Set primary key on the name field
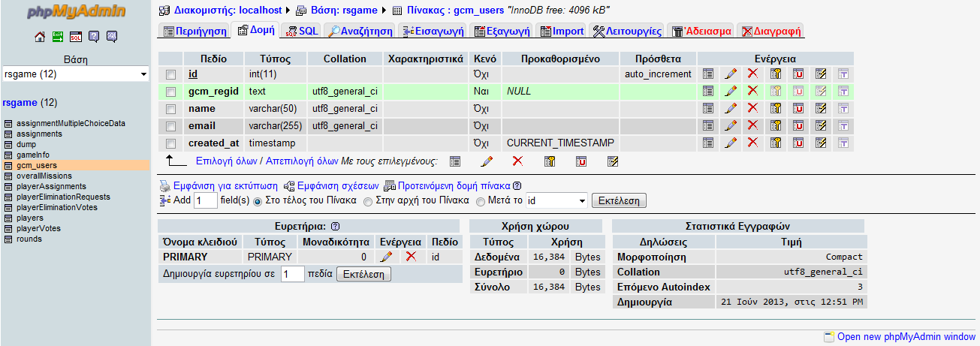This screenshot has height=346, width=980. 776,108
